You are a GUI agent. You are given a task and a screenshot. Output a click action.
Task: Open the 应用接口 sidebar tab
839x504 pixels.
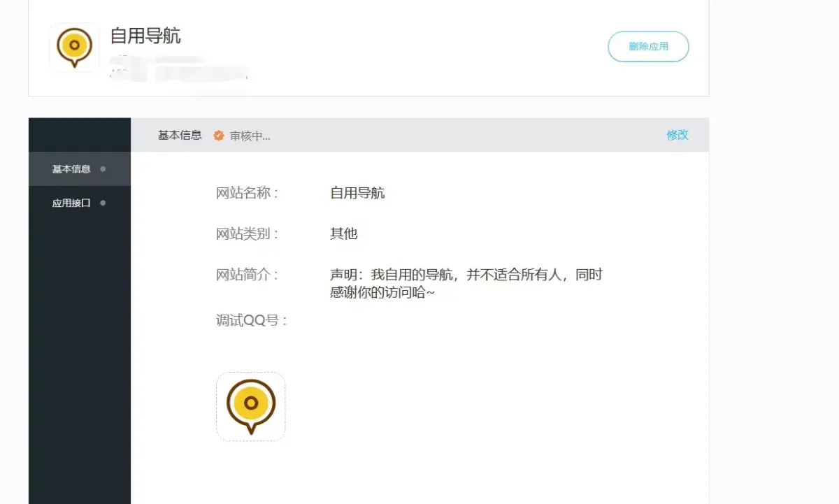[71, 203]
